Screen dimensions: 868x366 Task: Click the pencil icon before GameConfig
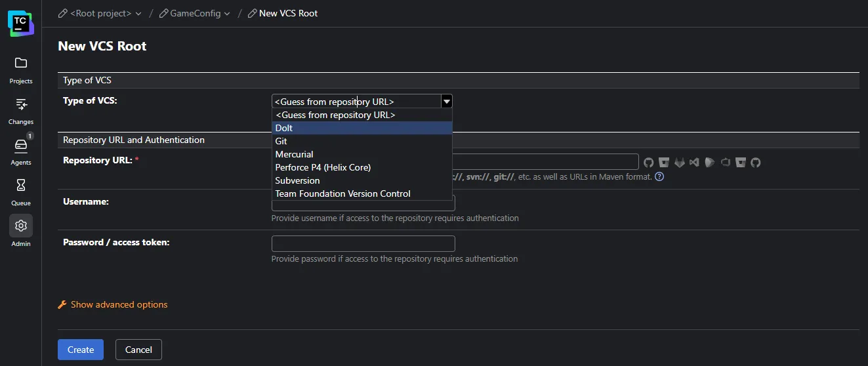coord(163,13)
